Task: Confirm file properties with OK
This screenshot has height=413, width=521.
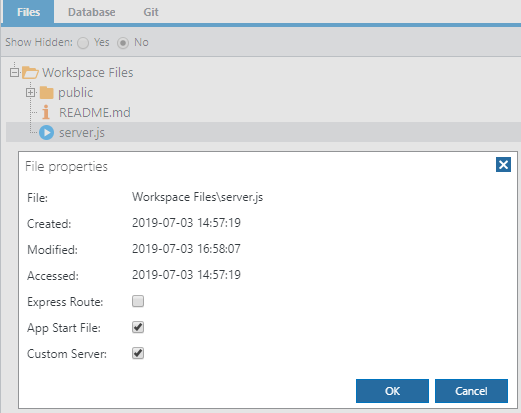Action: pyautogui.click(x=392, y=391)
